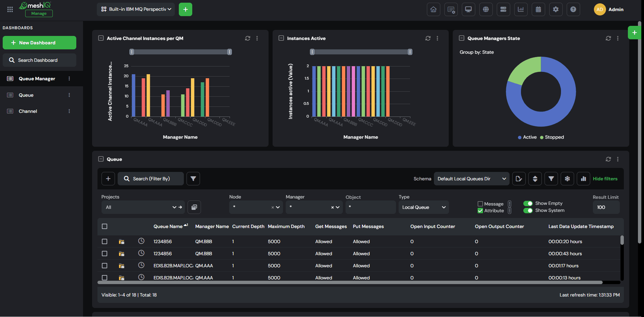644x317 pixels.
Task: Click the calendar icon in top toolbar
Action: pyautogui.click(x=538, y=9)
